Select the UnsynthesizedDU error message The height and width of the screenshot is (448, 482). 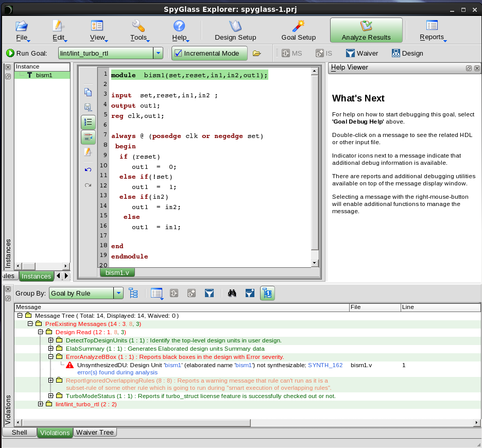(210, 369)
